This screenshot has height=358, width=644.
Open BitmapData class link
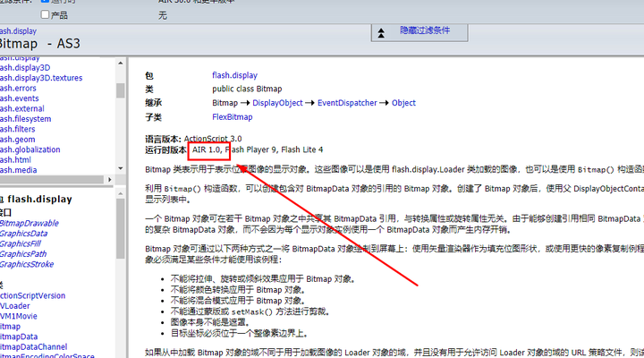coord(19,337)
